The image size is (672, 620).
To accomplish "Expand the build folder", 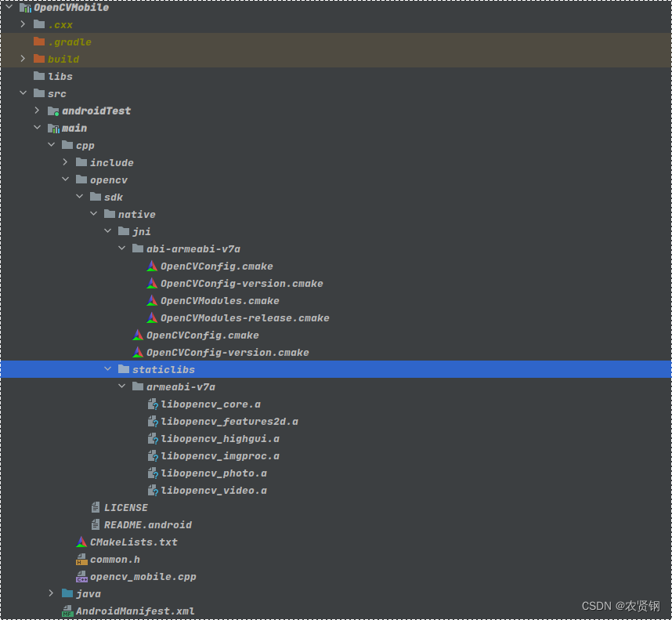I will [x=23, y=59].
